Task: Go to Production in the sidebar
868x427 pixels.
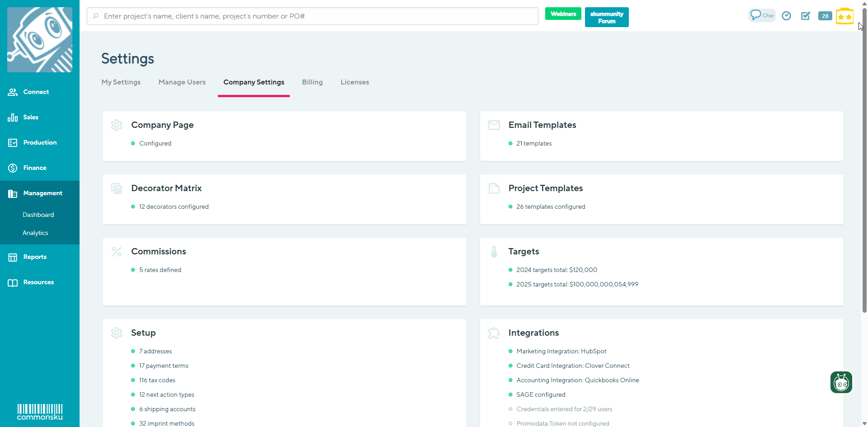Action: click(40, 143)
